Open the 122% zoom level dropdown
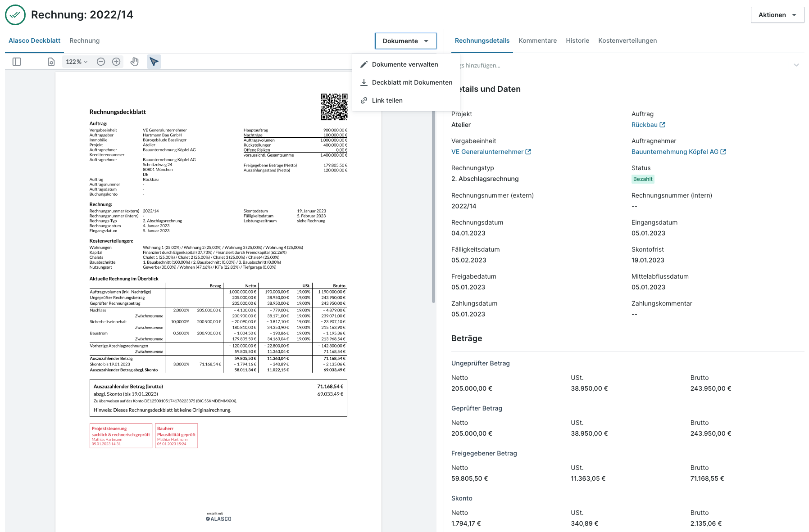809x532 pixels. pos(77,62)
